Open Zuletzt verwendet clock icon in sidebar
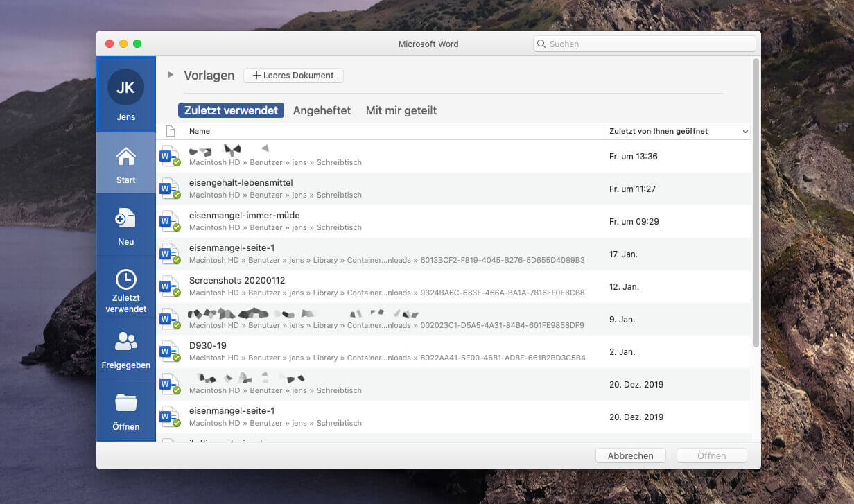Viewport: 854px width, 504px height. [125, 279]
